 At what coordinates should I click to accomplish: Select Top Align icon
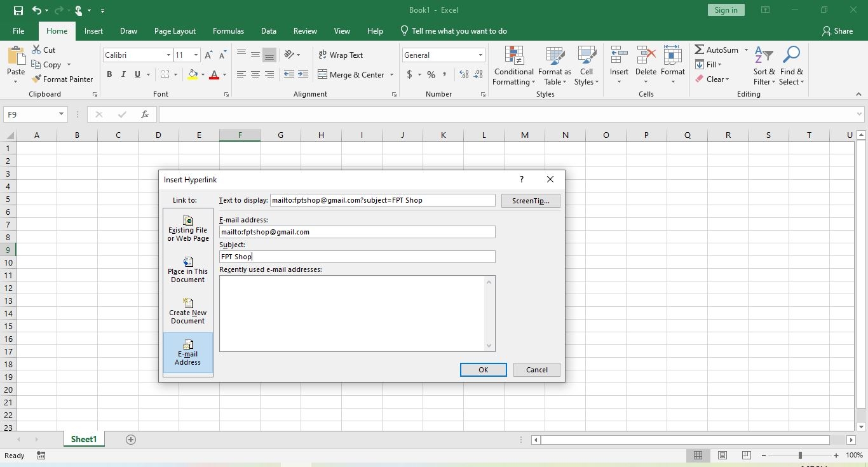coord(241,55)
